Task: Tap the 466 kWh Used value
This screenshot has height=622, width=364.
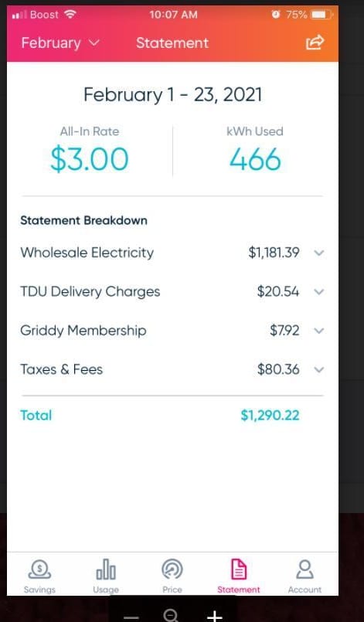Action: pos(255,159)
